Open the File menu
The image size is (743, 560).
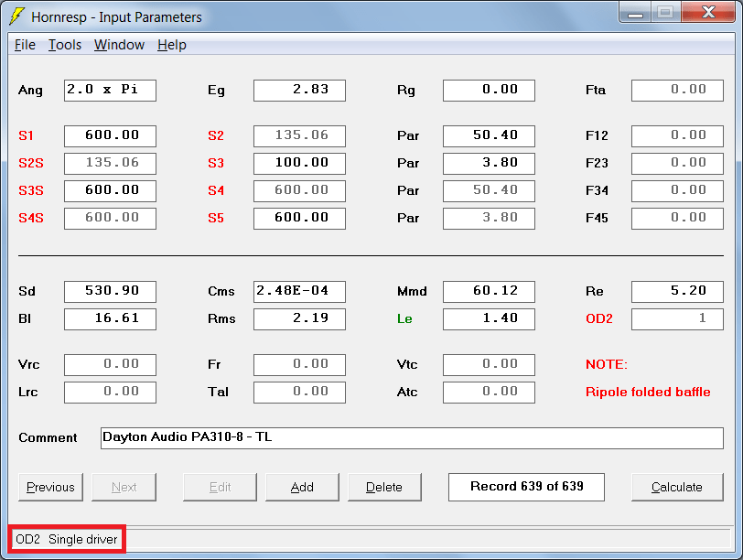[25, 45]
